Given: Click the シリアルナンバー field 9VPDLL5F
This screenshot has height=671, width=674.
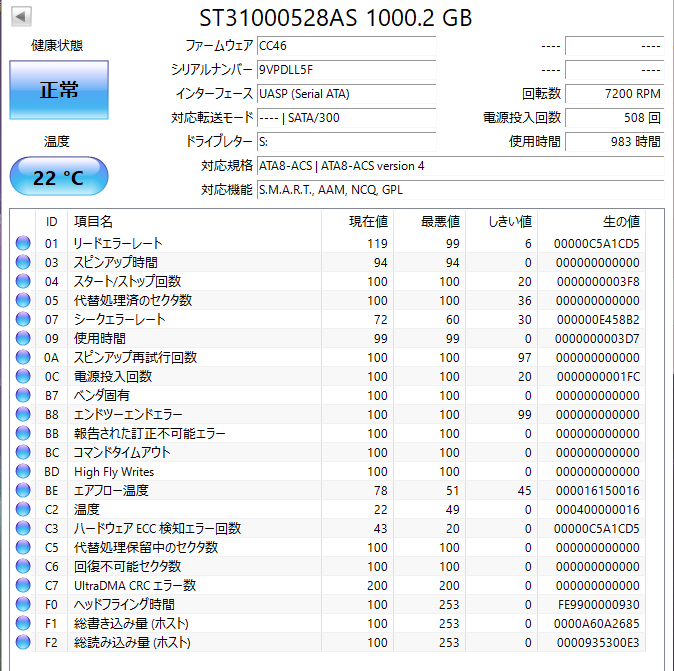Looking at the screenshot, I should coord(345,70).
